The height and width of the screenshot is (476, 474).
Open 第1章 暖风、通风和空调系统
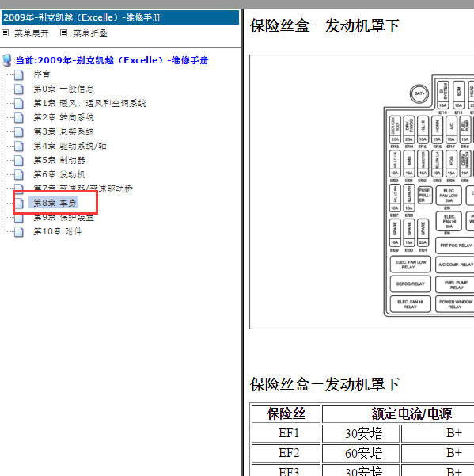click(89, 103)
